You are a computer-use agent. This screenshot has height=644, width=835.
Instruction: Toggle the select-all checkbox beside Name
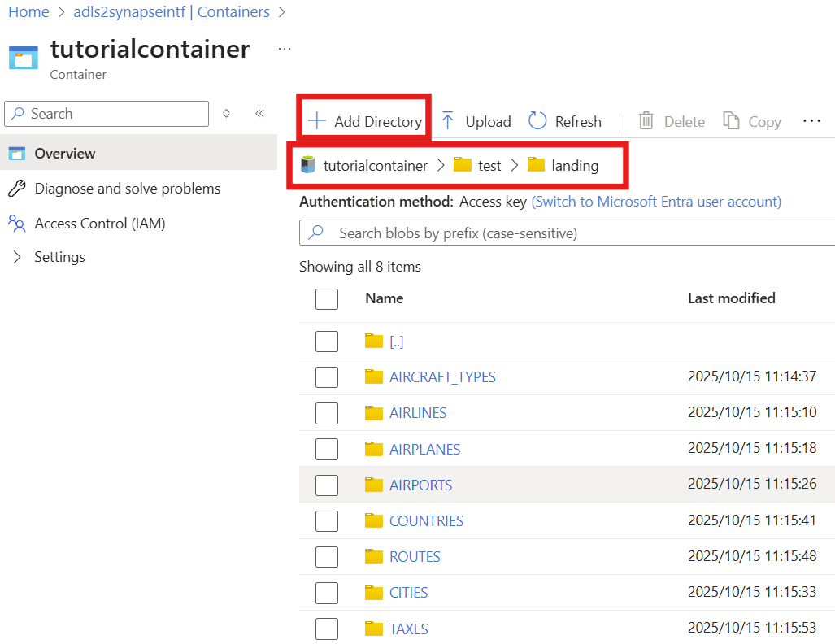pyautogui.click(x=327, y=298)
